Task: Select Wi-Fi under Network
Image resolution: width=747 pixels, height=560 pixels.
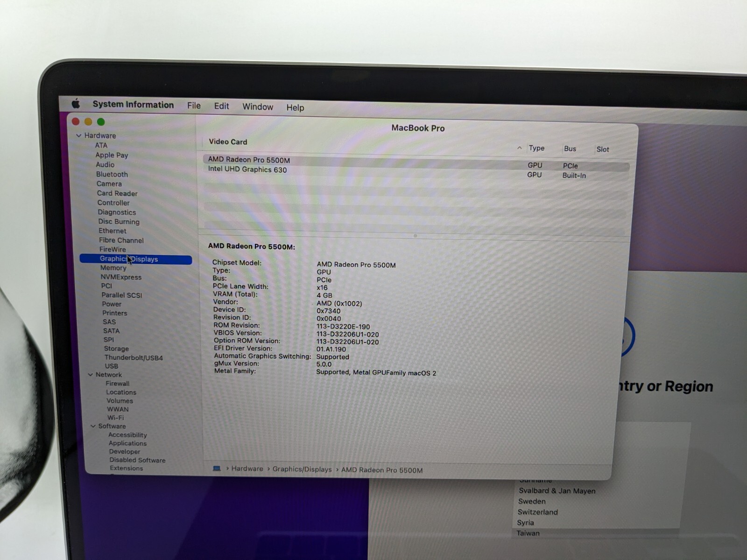Action: [116, 418]
